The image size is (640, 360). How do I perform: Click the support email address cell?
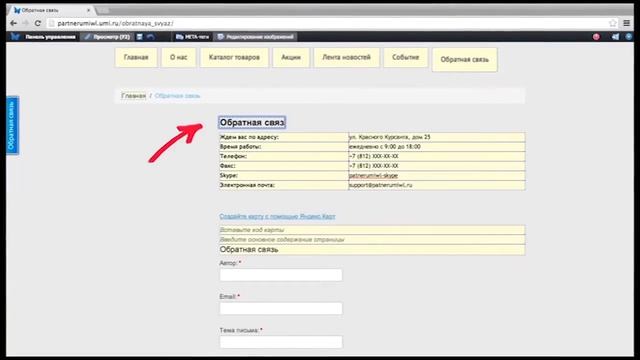click(x=437, y=185)
